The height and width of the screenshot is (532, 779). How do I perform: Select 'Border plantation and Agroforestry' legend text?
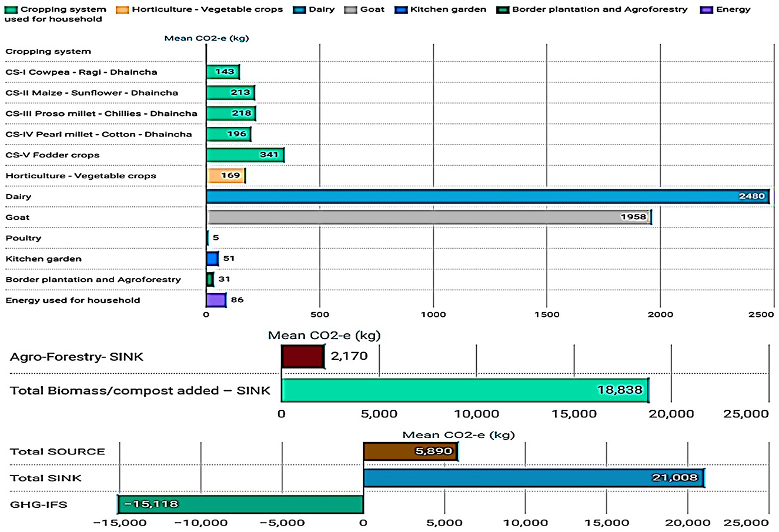coord(600,9)
